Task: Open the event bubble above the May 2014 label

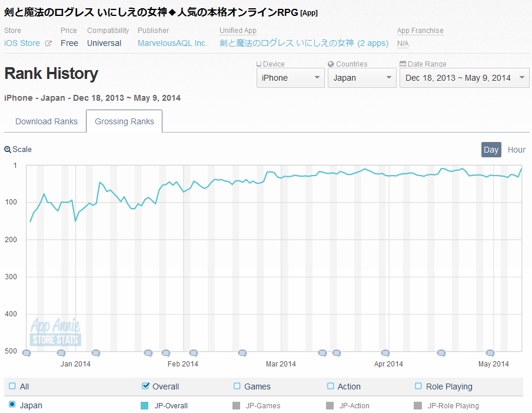Action: (490, 353)
